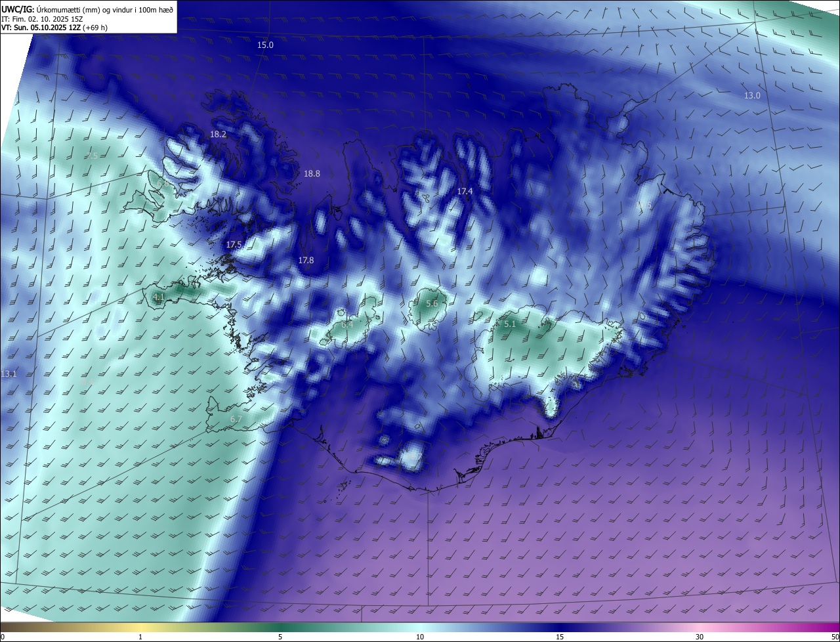Click the 6.8 value label
The height and width of the screenshot is (642, 840).
[162, 185]
